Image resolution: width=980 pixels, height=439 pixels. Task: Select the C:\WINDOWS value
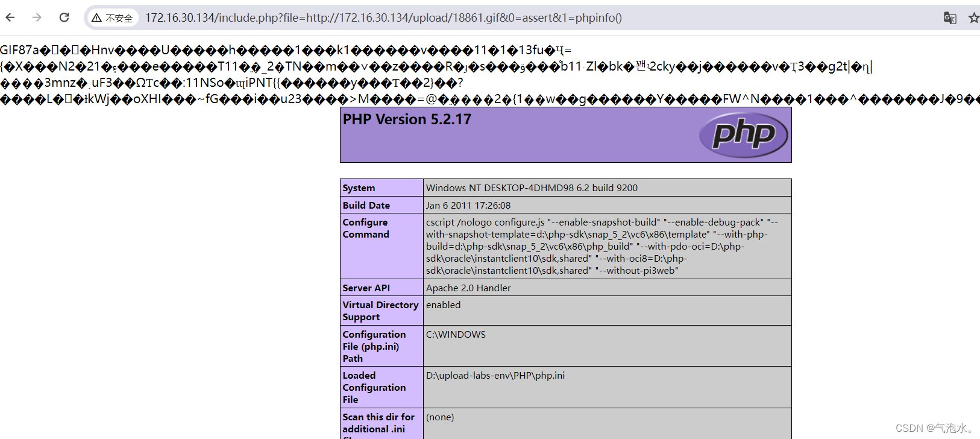(456, 335)
